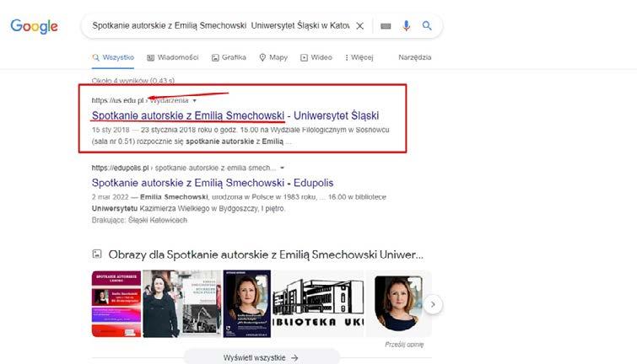The image size is (637, 364).
Task: Click into the Google search input field
Action: point(220,25)
